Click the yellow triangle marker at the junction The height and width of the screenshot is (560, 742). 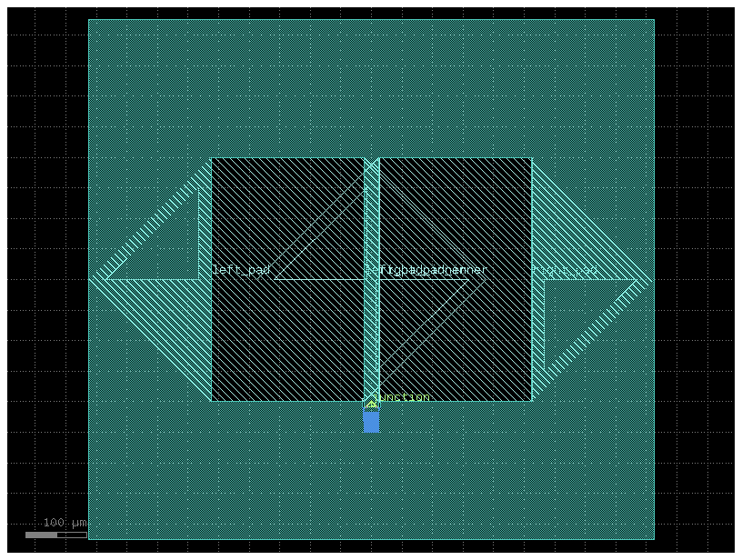click(x=371, y=403)
